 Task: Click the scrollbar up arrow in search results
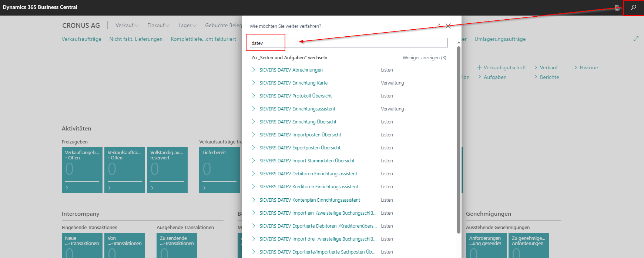(459, 43)
